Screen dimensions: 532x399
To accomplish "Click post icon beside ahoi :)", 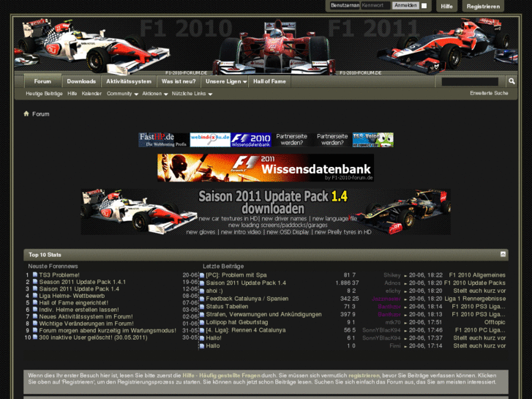I will pos(202,291).
